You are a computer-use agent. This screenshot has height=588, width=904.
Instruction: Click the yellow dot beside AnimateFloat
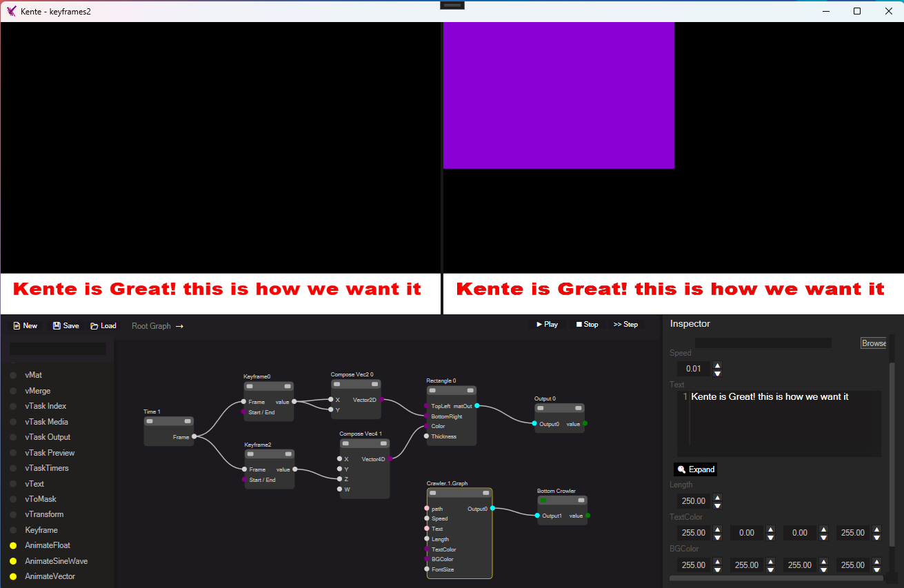pos(13,546)
